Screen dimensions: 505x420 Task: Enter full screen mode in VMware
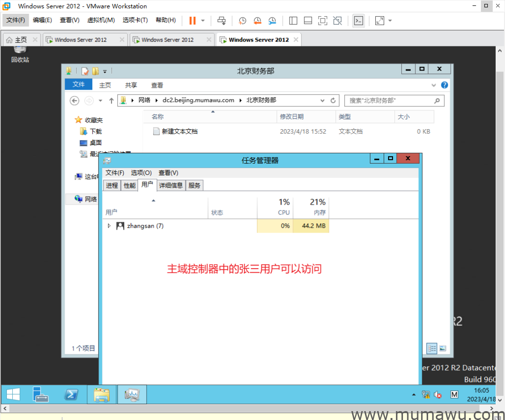pyautogui.click(x=323, y=21)
